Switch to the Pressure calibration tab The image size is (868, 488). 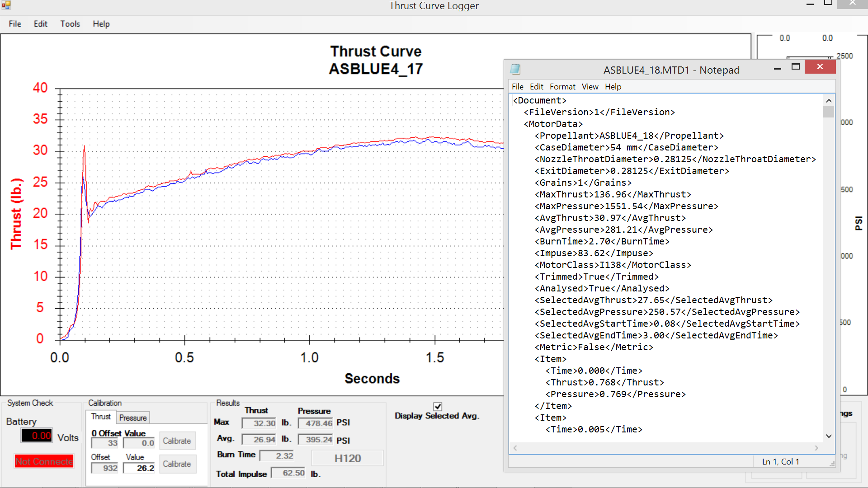click(x=133, y=418)
